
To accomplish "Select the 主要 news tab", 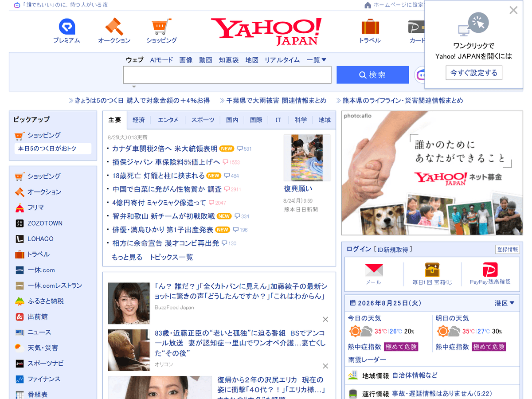I will [115, 120].
